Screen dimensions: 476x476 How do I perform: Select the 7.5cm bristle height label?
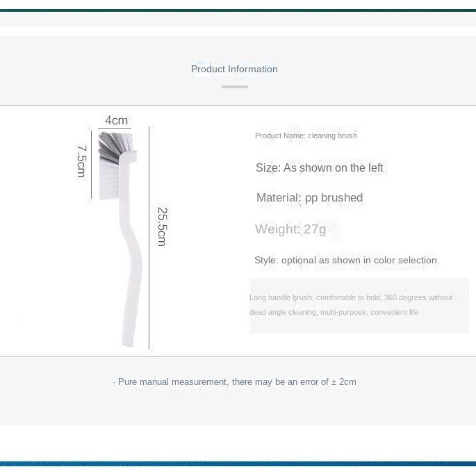pos(81,161)
